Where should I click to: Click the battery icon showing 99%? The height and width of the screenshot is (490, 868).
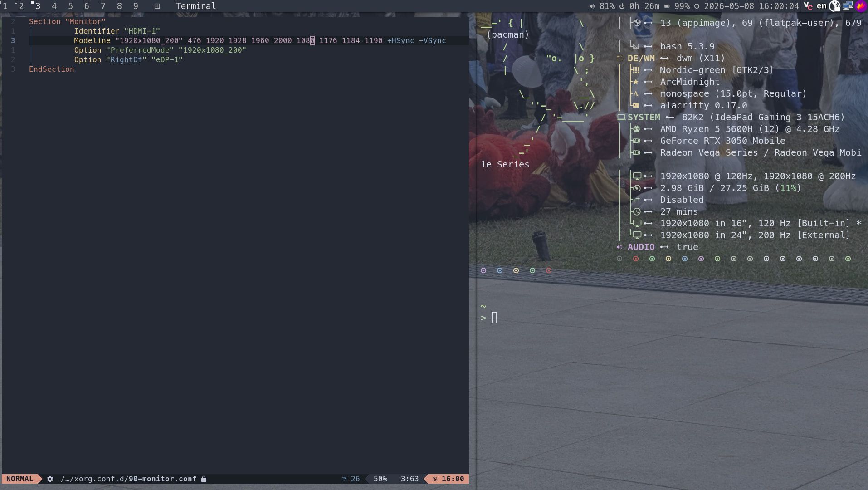click(x=667, y=6)
